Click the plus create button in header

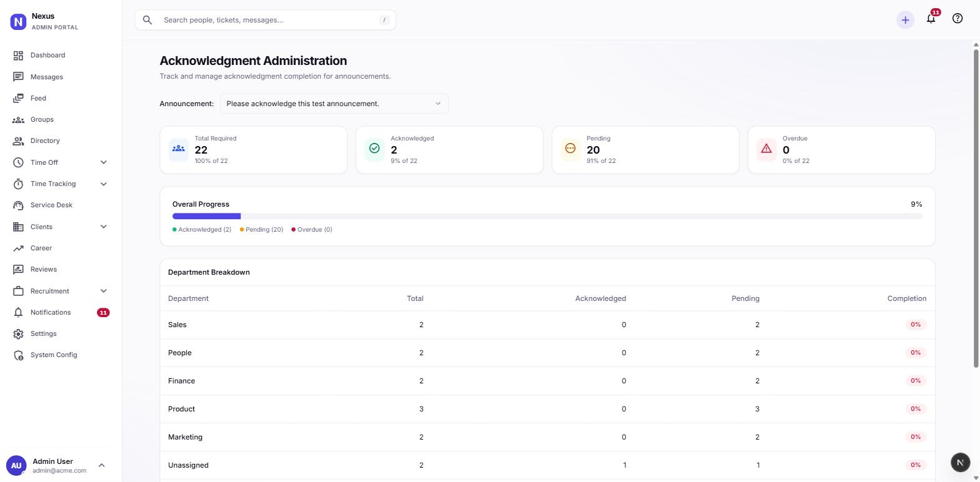(x=905, y=20)
